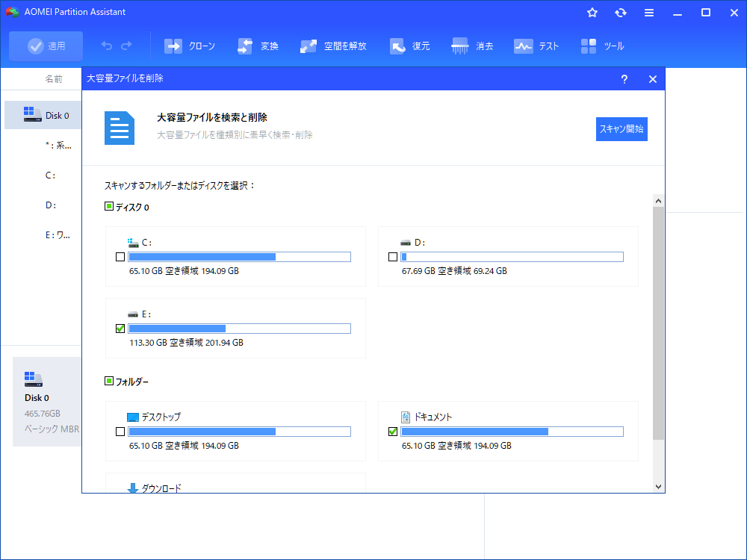Screen dimensions: 747x560
Task: Select the D: partition in left list
Action: (x=51, y=205)
